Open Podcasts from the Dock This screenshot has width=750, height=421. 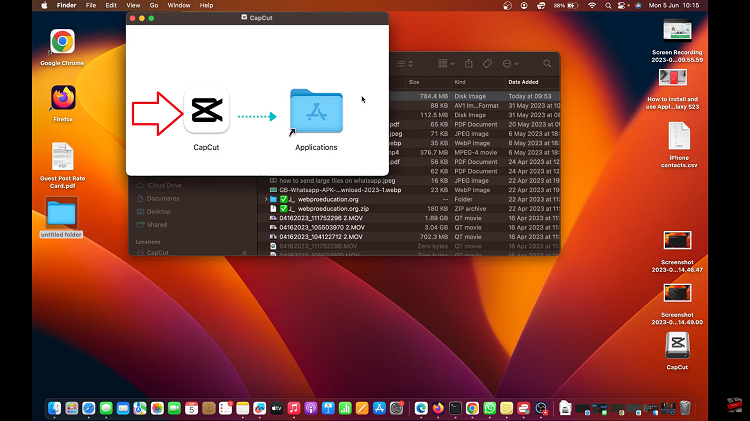(x=311, y=408)
